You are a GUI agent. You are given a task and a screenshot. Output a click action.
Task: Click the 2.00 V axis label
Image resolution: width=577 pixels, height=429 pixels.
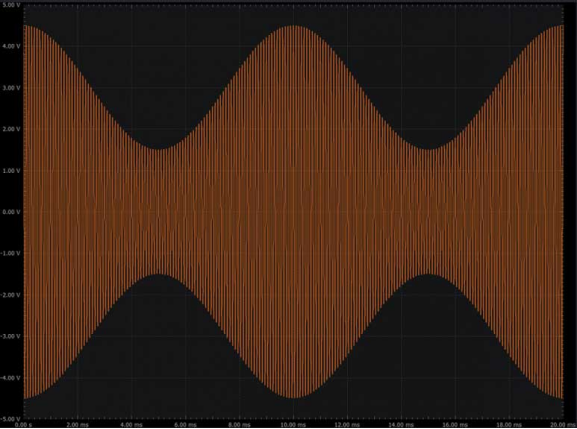coord(11,129)
